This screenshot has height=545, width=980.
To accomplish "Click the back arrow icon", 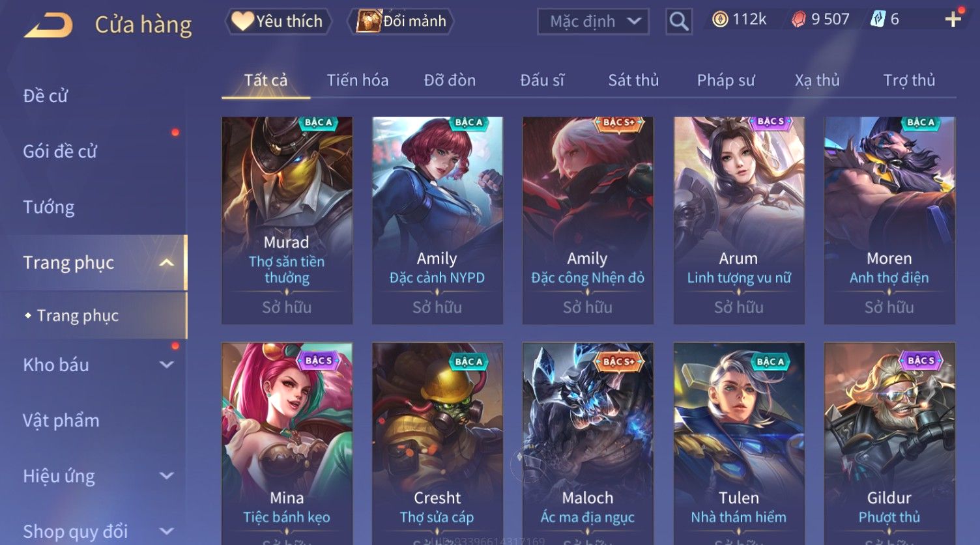I will (48, 25).
